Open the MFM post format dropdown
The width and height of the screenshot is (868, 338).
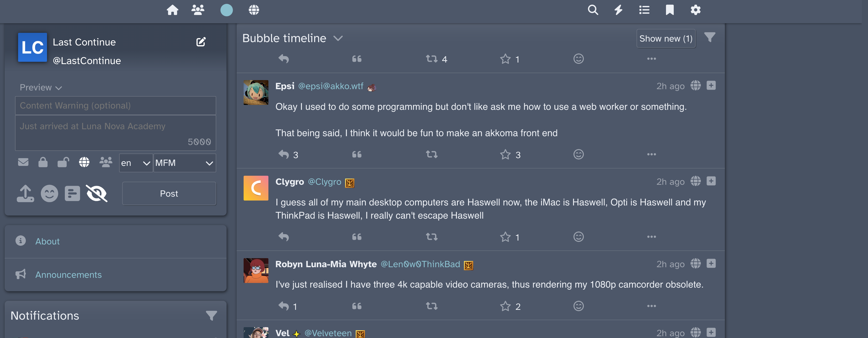tap(184, 163)
